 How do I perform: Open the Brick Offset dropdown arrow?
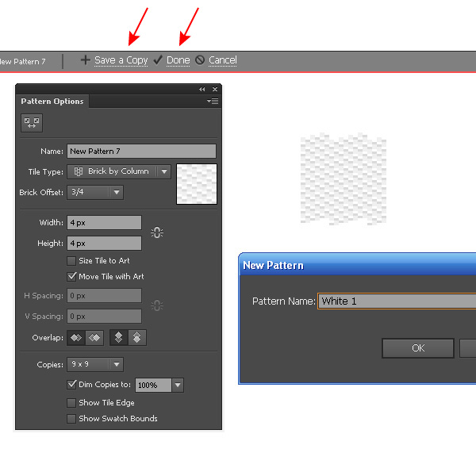117,192
